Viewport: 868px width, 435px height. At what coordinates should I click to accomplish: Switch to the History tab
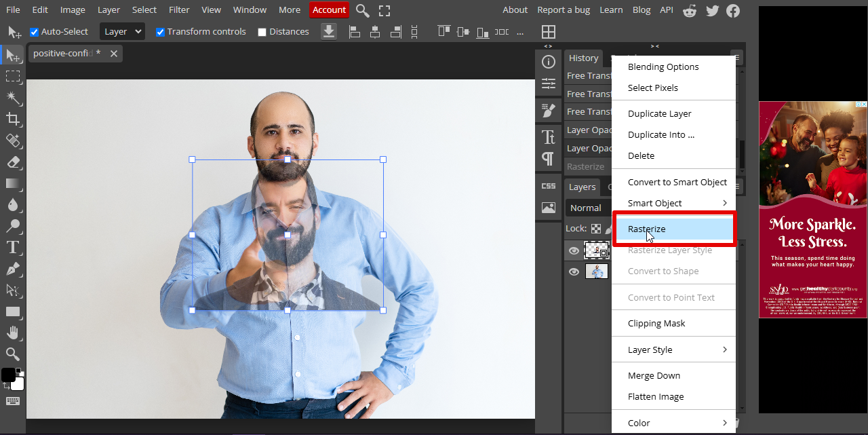[583, 58]
